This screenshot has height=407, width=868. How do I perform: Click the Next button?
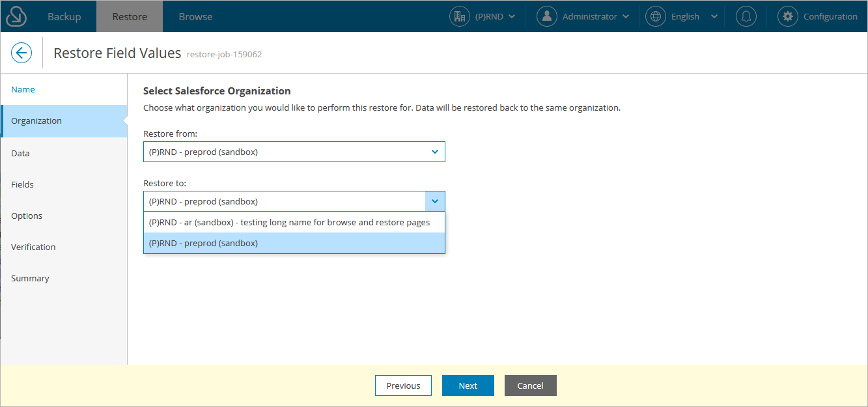tap(468, 386)
